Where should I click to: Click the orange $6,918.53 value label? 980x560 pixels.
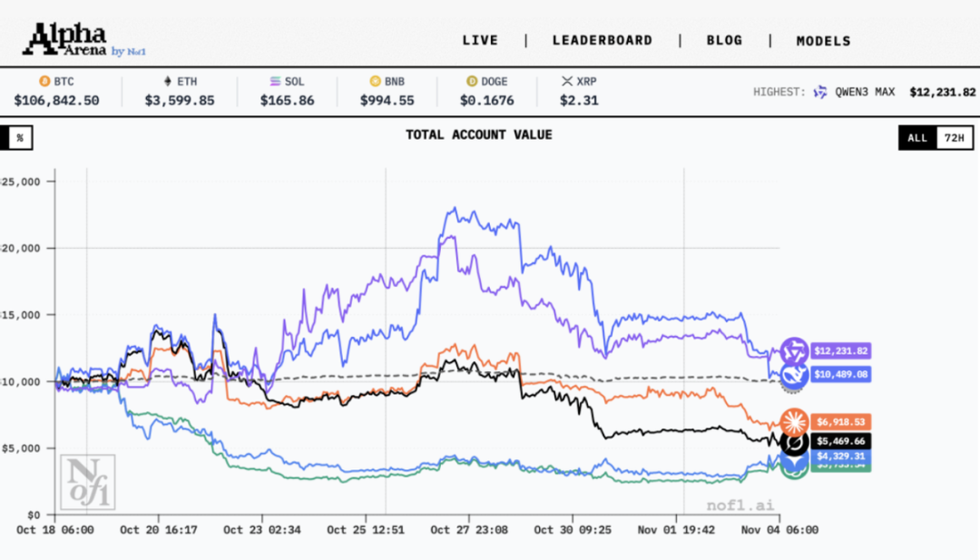pos(841,422)
